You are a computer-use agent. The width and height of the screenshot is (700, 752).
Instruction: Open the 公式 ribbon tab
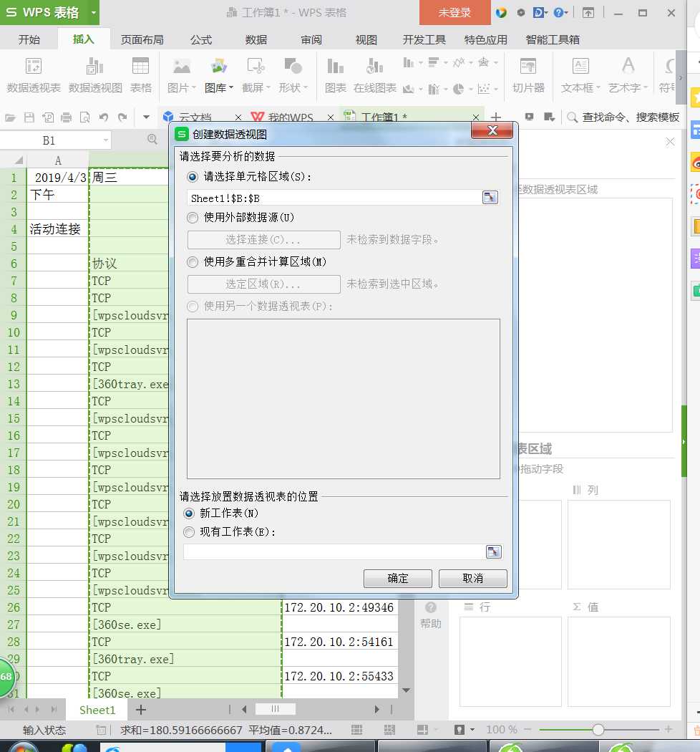tap(201, 40)
